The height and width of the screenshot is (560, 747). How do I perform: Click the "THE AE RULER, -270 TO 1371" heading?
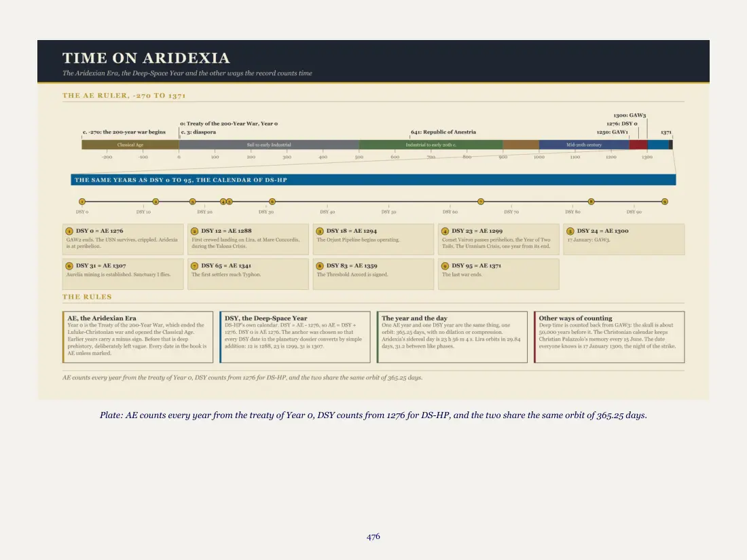tap(124, 95)
